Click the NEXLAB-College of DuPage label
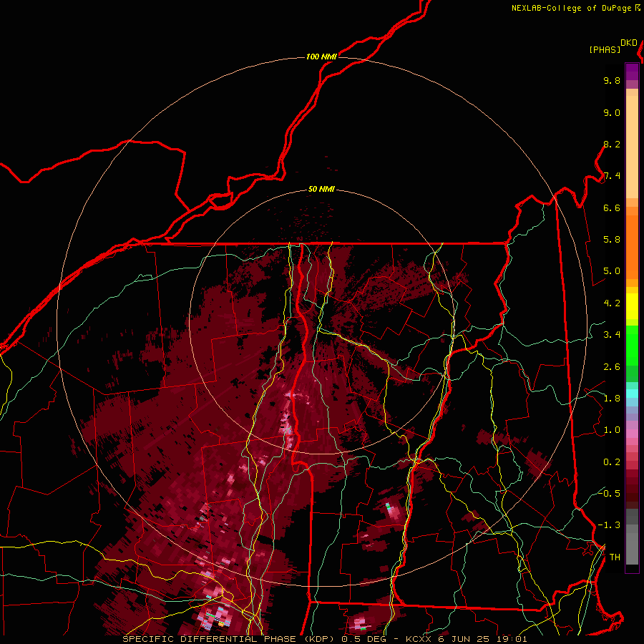The width and height of the screenshot is (644, 644). [x=572, y=8]
